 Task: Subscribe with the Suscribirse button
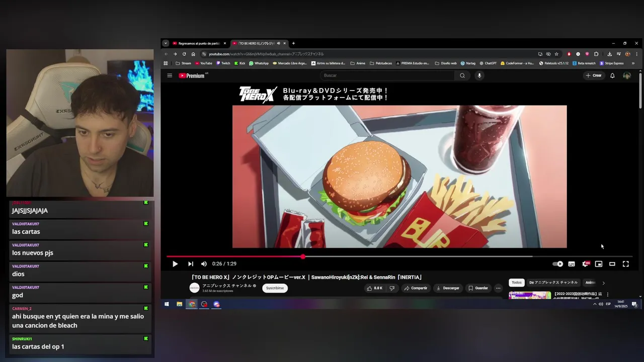tap(275, 288)
